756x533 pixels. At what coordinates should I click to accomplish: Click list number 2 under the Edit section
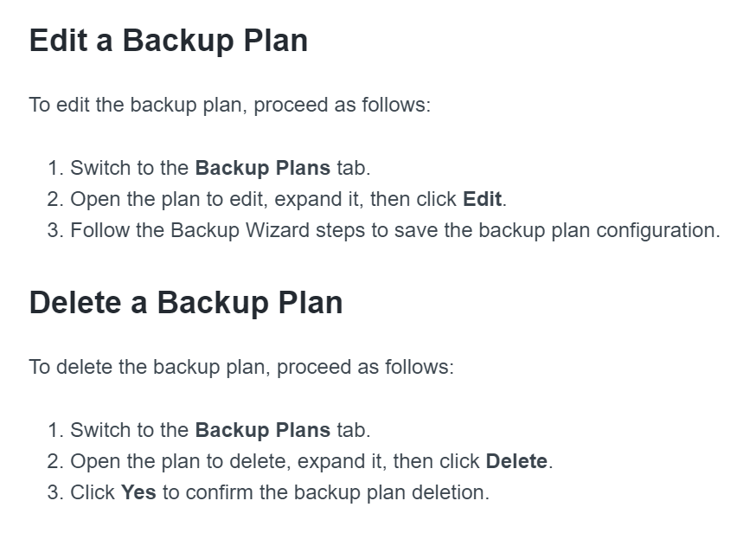point(54,199)
